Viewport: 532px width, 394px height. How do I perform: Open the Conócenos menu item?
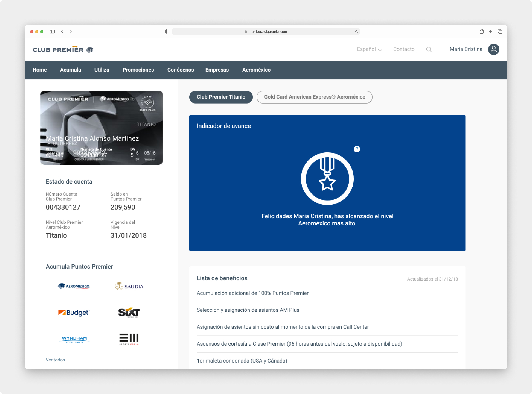coord(181,70)
